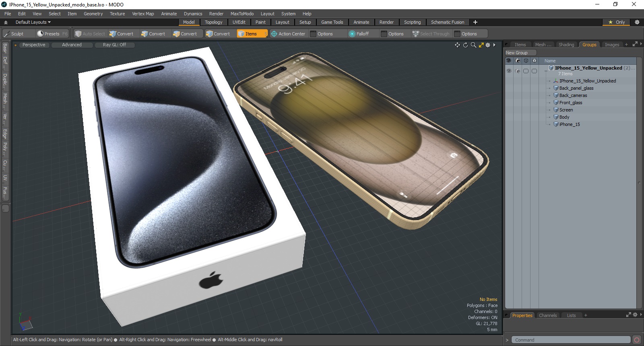Open the Game Tools layout

332,22
